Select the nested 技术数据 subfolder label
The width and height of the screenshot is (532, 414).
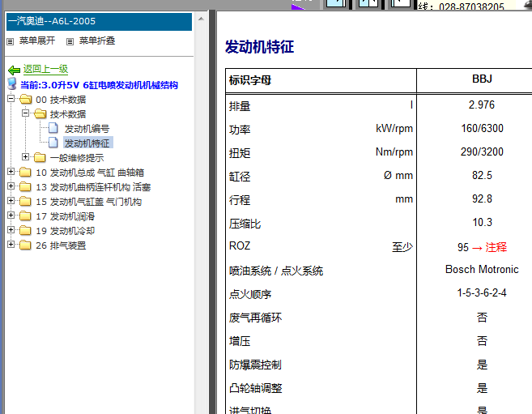click(68, 114)
